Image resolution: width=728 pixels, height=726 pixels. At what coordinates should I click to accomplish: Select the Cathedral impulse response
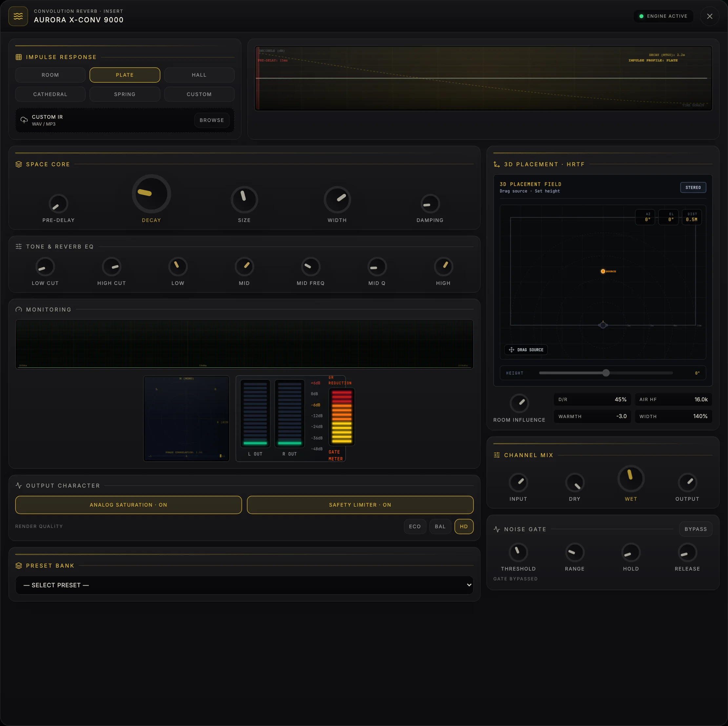50,94
